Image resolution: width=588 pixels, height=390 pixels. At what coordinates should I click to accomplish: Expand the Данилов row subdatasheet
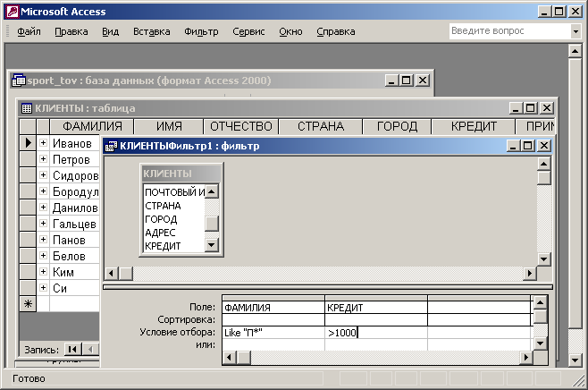point(43,208)
